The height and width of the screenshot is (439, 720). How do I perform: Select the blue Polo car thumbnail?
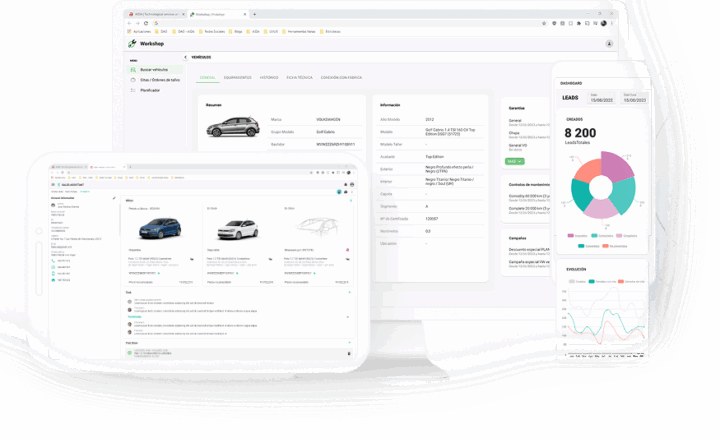click(160, 228)
